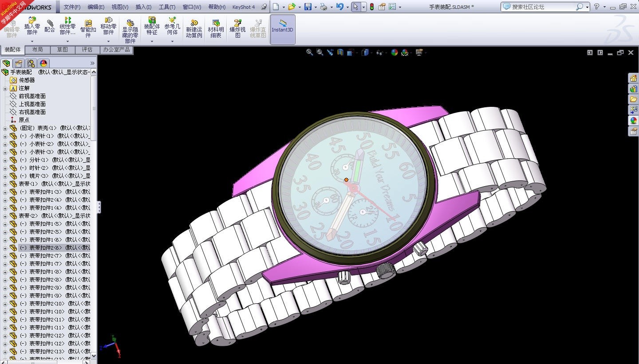The image size is (639, 364).
Task: Open the 文件(F) menu
Action: (x=72, y=7)
